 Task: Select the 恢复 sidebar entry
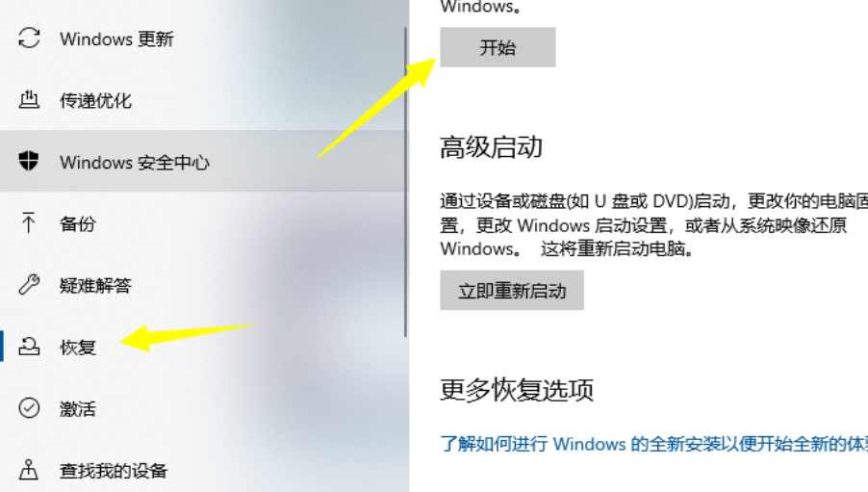(203, 347)
